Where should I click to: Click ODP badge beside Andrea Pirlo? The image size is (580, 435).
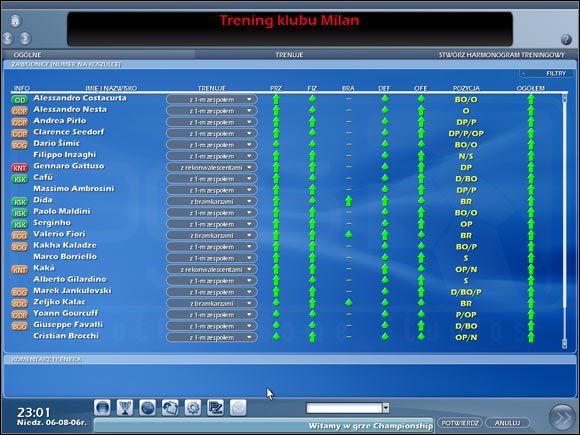pos(20,122)
